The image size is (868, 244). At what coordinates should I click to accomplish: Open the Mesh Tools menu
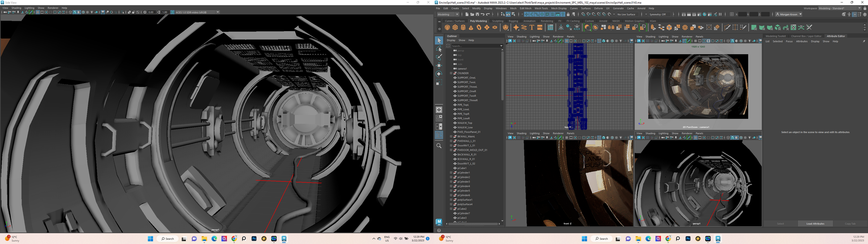click(x=541, y=8)
